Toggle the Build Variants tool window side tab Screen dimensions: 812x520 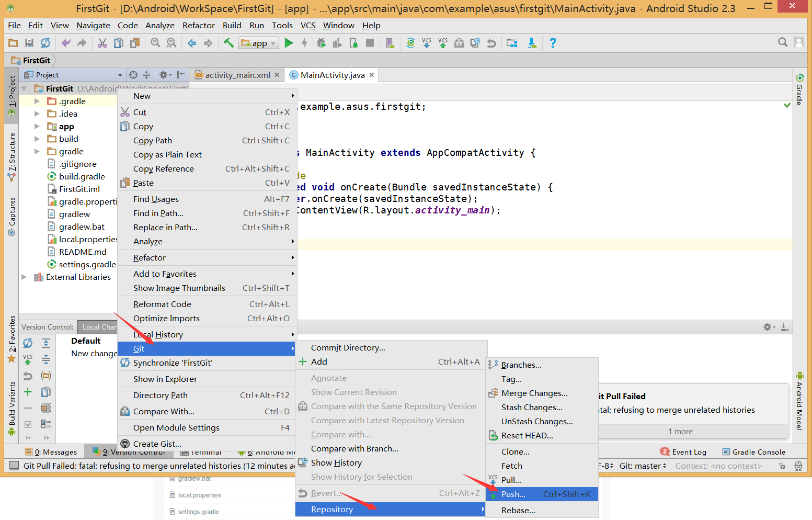coord(12,408)
